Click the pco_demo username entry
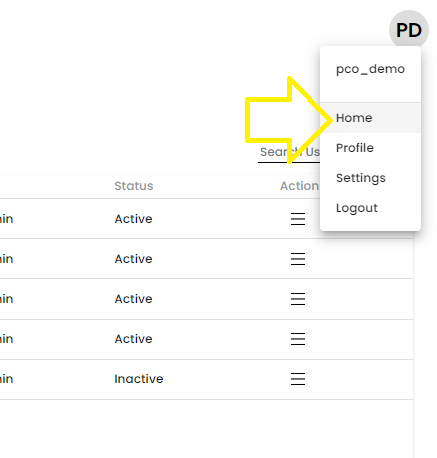437x458 pixels. 370,69
